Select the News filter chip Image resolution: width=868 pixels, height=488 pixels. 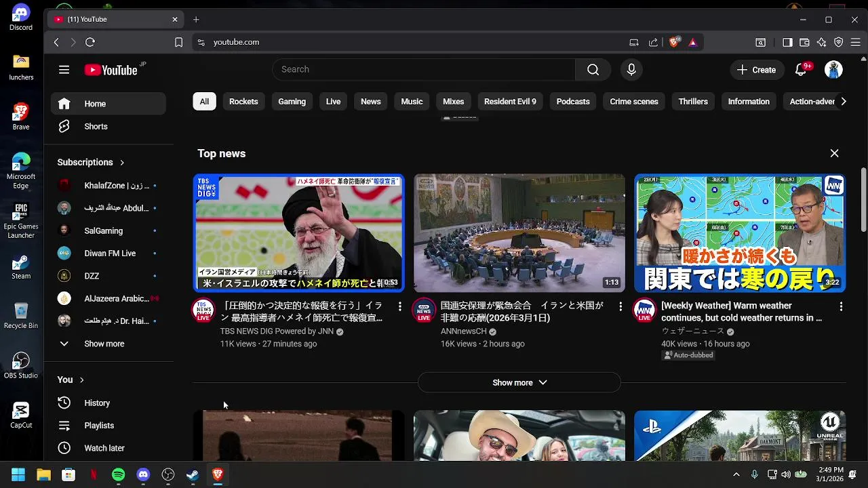370,102
